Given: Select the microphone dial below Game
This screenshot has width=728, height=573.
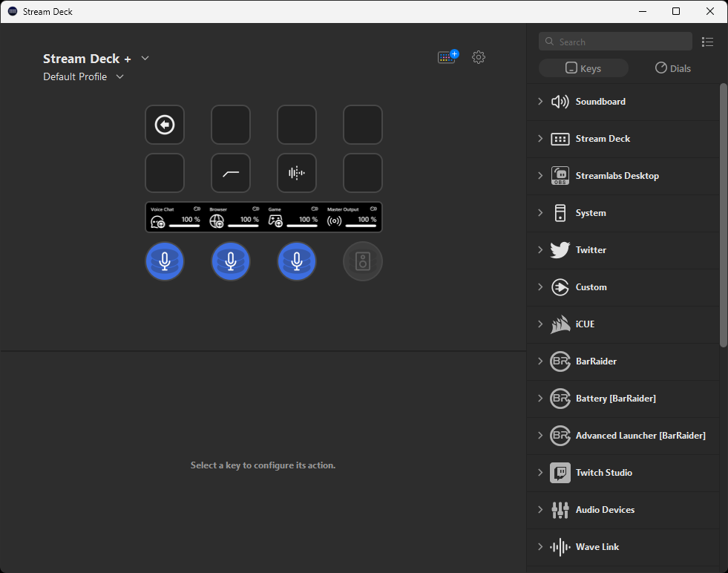Looking at the screenshot, I should point(297,261).
